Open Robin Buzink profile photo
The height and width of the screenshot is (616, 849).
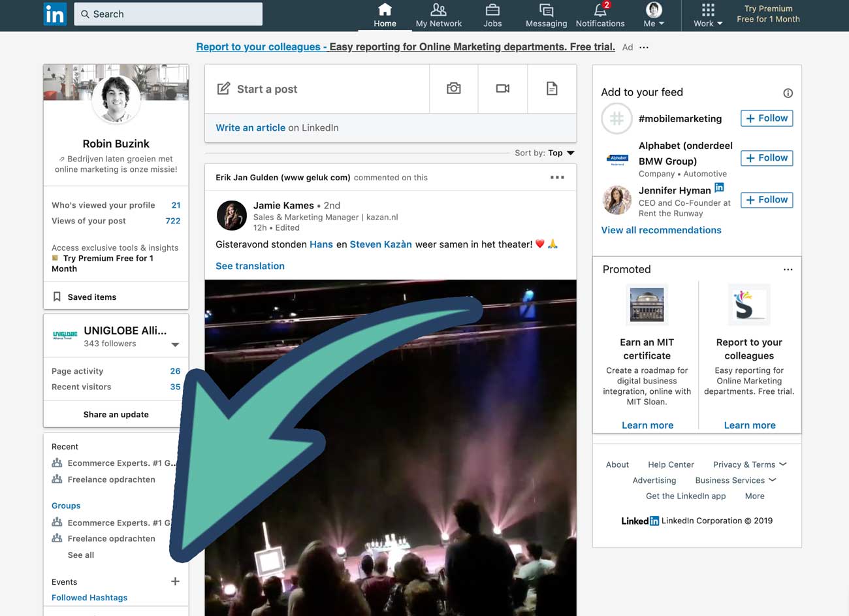click(116, 99)
